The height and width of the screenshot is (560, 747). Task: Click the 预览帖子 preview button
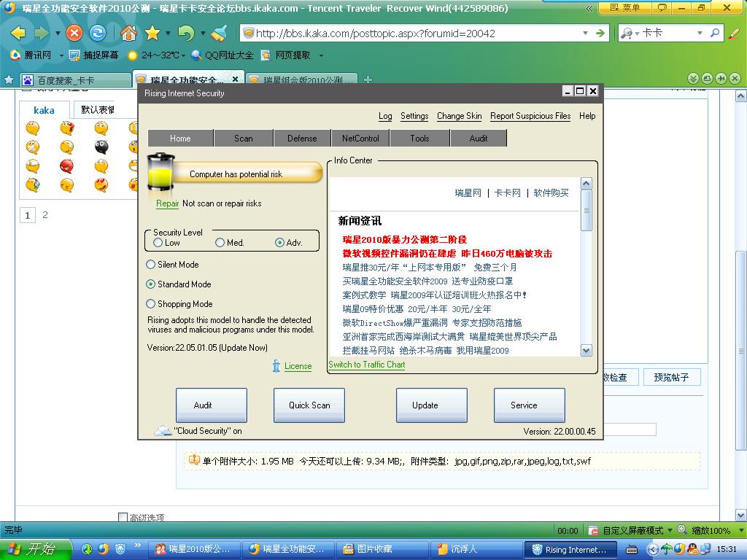[671, 377]
